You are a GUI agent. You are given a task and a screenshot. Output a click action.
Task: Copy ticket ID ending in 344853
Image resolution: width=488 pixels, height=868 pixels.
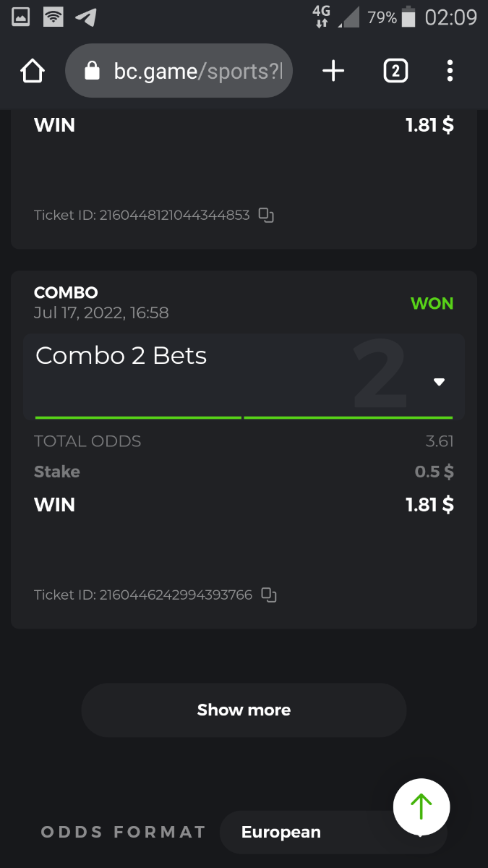tap(267, 215)
